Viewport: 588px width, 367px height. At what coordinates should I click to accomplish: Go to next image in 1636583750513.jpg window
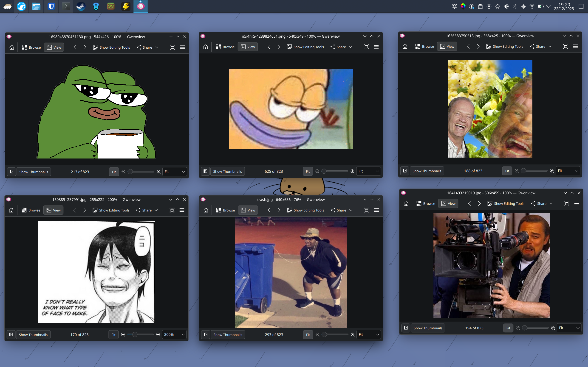[478, 46]
